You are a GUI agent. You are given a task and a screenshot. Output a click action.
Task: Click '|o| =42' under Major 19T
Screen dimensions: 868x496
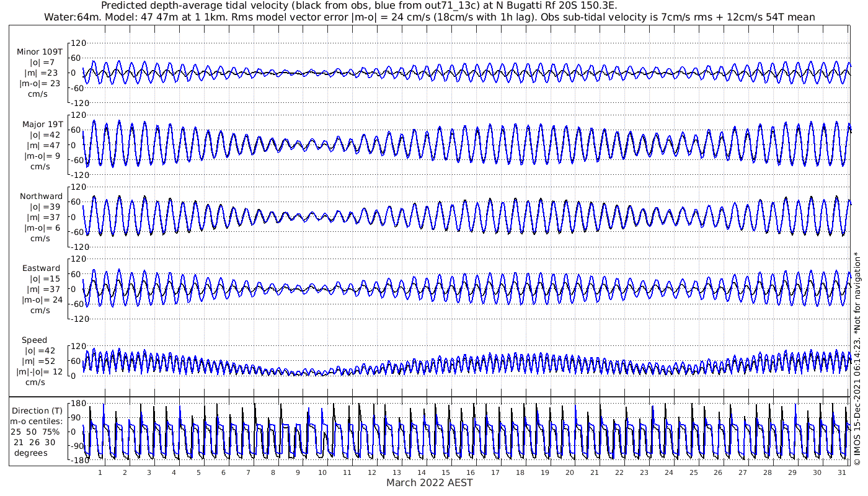tap(43, 135)
